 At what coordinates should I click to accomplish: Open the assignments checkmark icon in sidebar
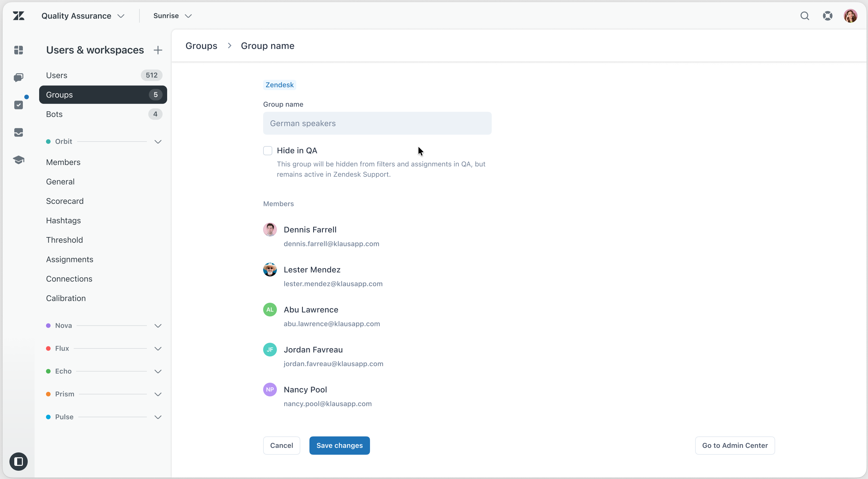19,105
